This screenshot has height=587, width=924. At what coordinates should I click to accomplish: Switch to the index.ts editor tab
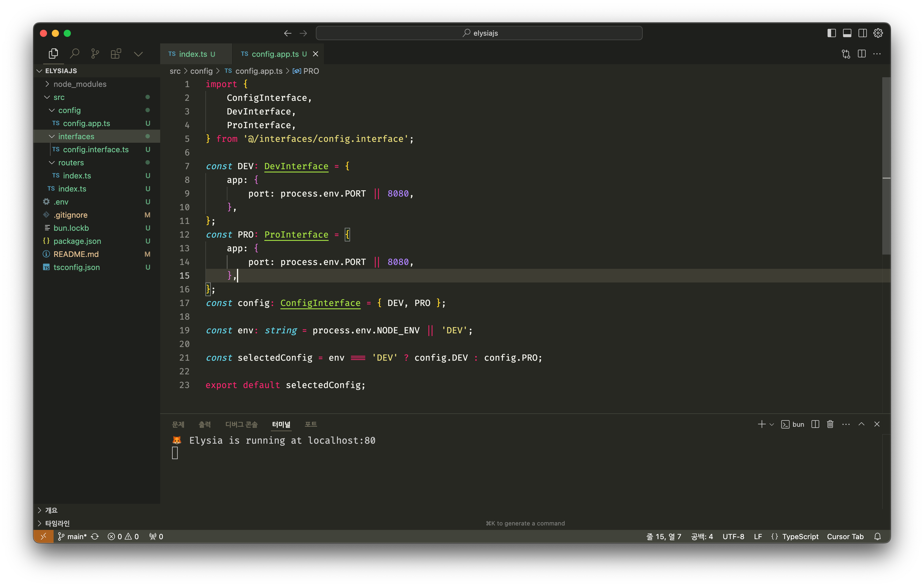coord(192,54)
